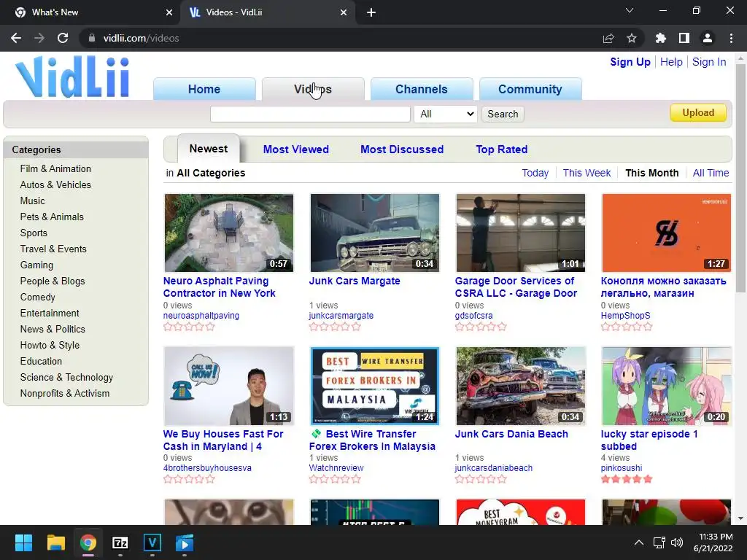This screenshot has width=747, height=560.
Task: Open the Gaming category
Action: 36,265
